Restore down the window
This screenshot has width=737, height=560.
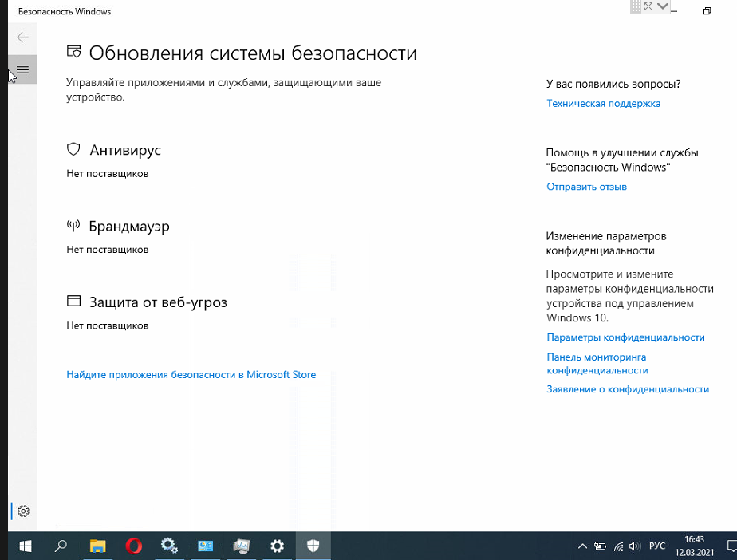707,11
